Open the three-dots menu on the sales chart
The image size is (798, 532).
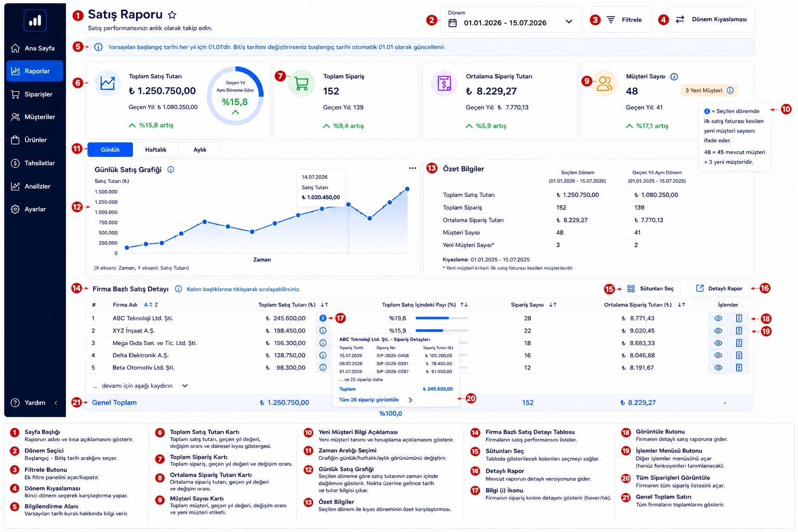413,168
